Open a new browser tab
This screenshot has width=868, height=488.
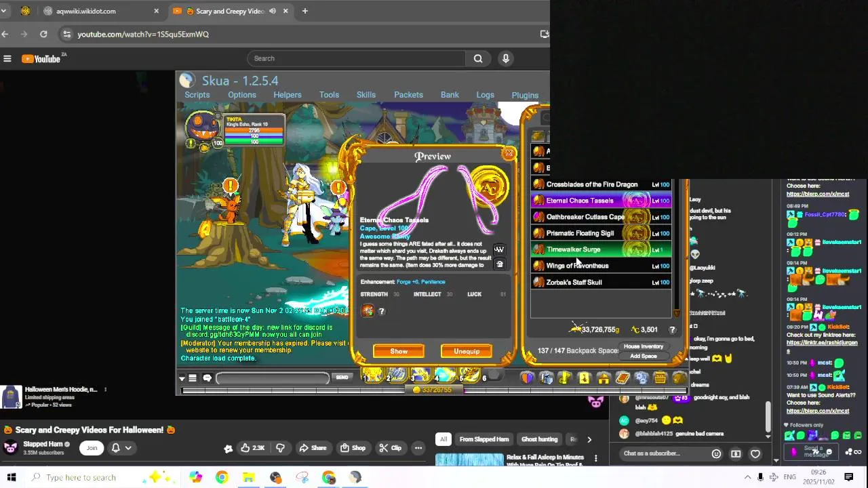(x=305, y=11)
